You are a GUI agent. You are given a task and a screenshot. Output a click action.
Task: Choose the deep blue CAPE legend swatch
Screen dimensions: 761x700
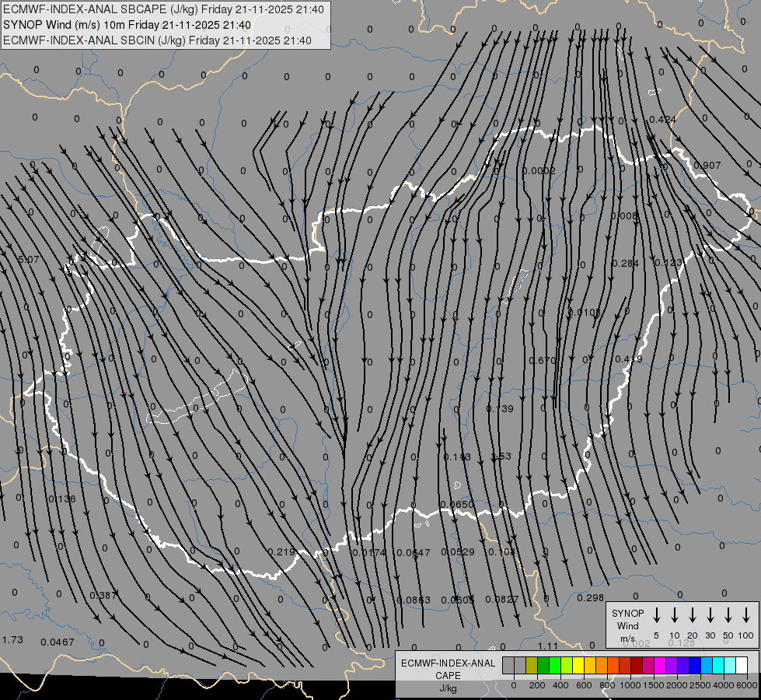(695, 666)
